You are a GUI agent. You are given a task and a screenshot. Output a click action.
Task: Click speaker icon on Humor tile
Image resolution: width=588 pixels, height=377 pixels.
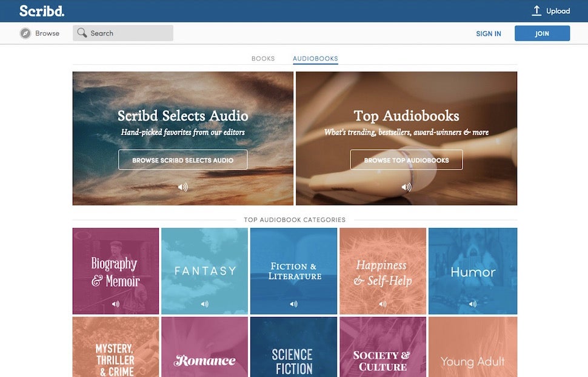472,304
